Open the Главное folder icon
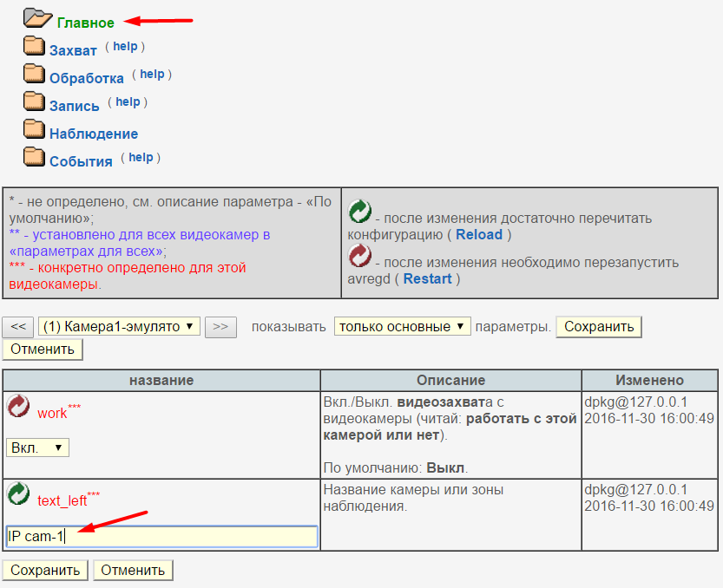 36,16
